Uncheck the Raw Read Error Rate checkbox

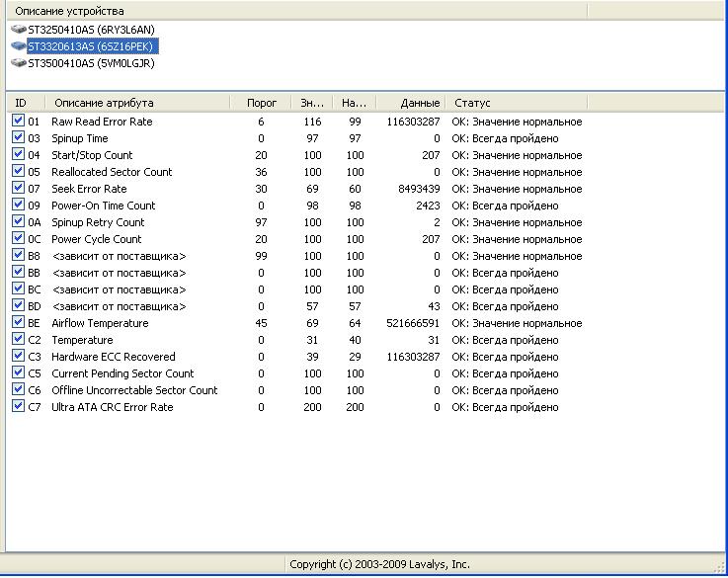(x=18, y=122)
